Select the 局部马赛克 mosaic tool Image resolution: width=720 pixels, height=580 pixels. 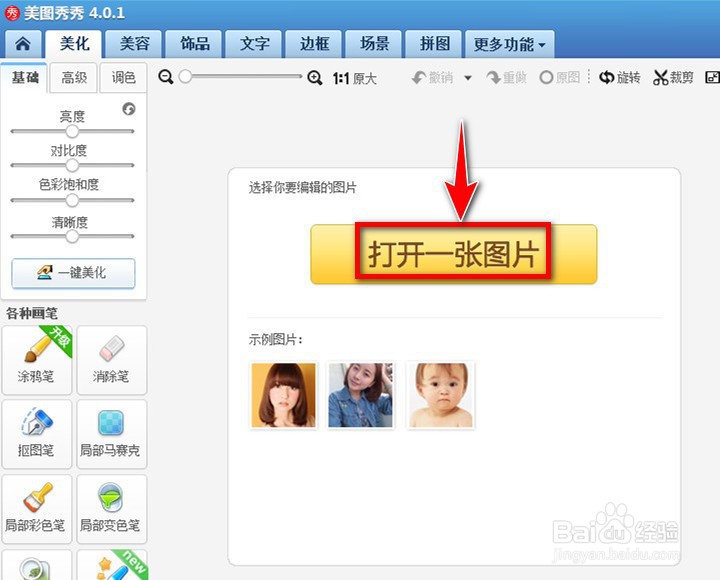click(112, 434)
